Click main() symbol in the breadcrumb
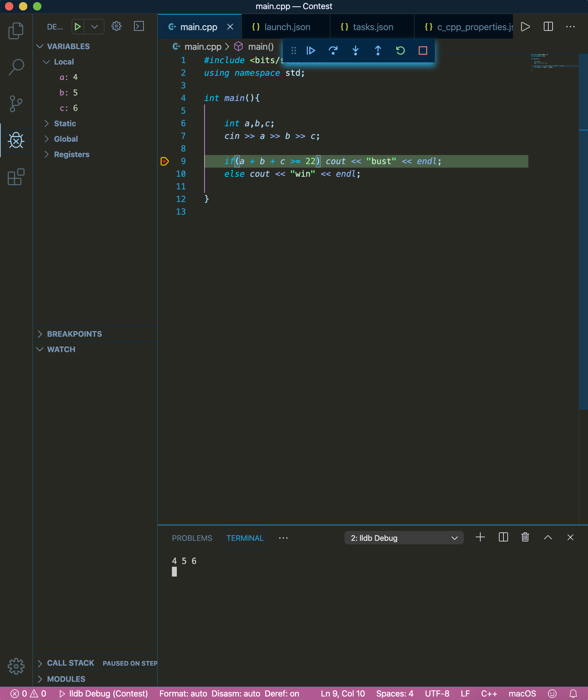588x700 pixels. 261,47
